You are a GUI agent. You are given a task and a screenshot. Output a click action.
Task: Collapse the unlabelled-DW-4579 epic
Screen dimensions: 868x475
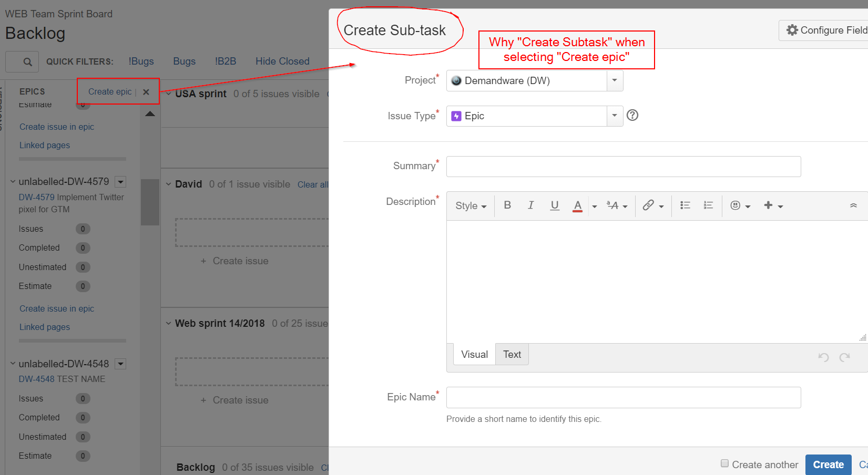pos(13,182)
